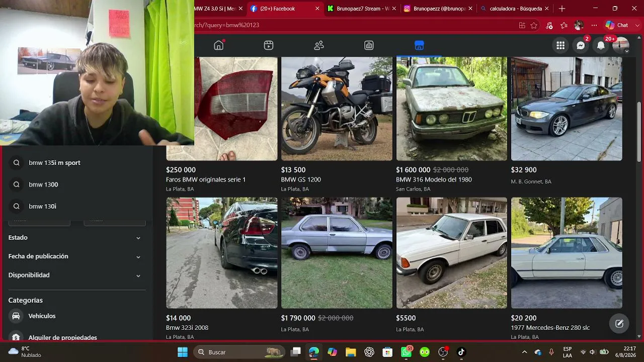Switch to the BMW Z4 3.0 Si tab
644x362 pixels.
(219, 9)
